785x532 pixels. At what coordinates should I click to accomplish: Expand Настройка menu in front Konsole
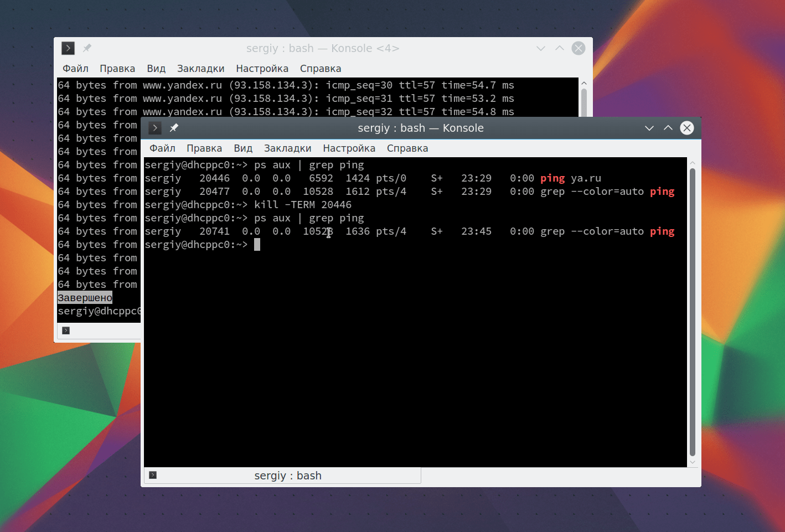point(349,148)
